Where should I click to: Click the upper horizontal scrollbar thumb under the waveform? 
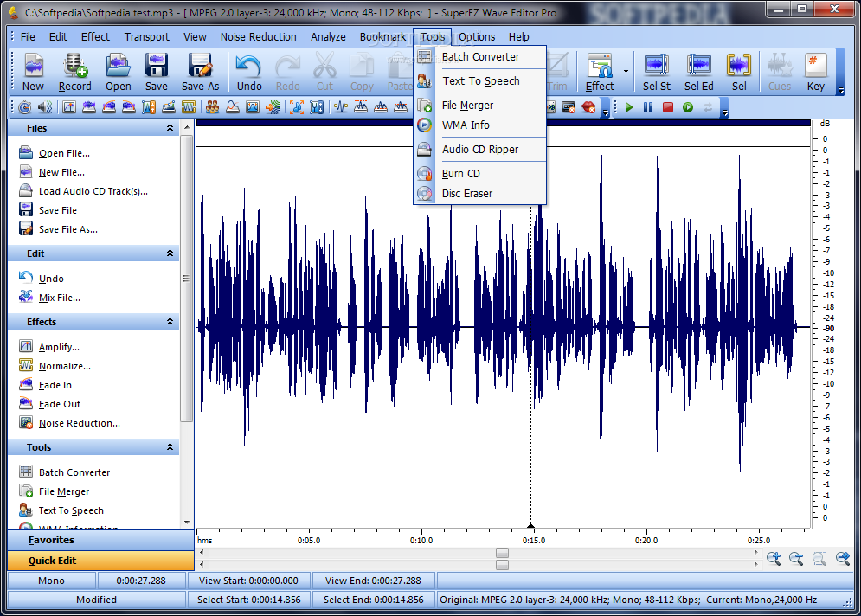pos(502,553)
